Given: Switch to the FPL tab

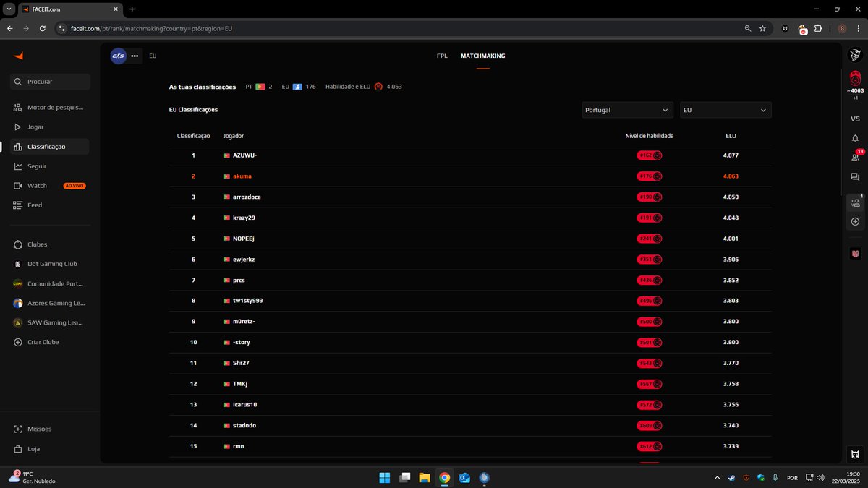Looking at the screenshot, I should [442, 56].
